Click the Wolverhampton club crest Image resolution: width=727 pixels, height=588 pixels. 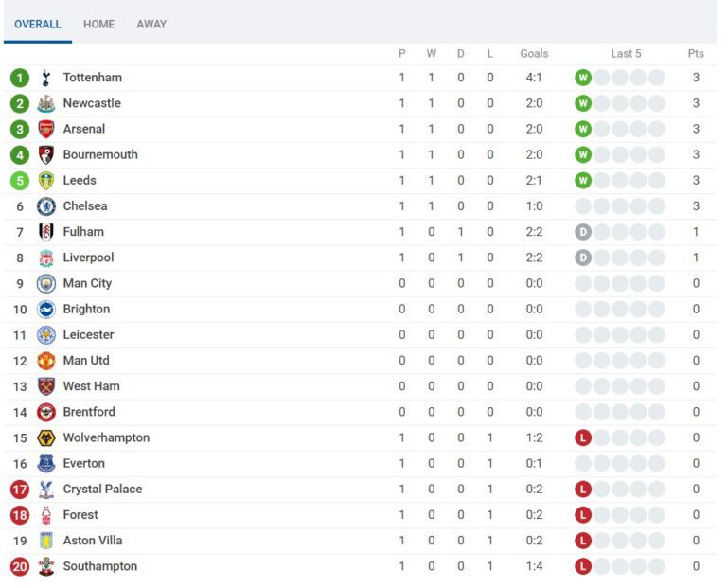point(45,437)
